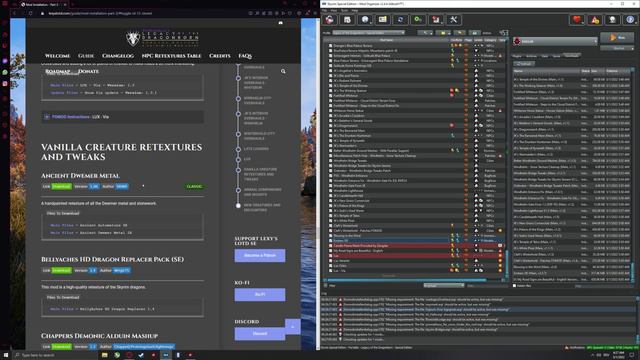This screenshot has height=360, width=640.
Task: Click the create backup icon above mod list
Action: coord(475,33)
